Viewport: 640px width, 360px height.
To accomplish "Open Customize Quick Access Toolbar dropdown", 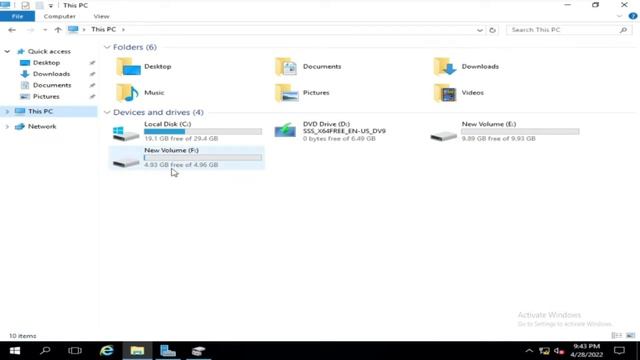I will pyautogui.click(x=51, y=6).
